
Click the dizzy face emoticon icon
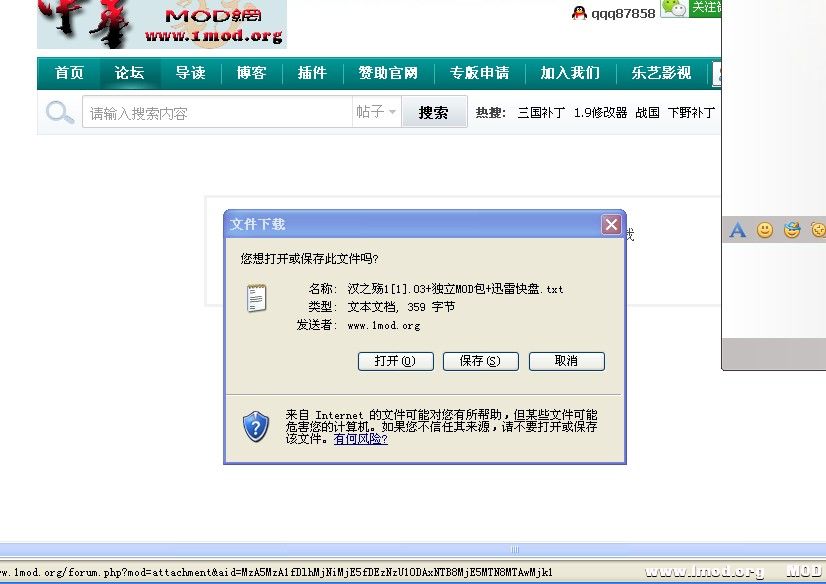[817, 230]
